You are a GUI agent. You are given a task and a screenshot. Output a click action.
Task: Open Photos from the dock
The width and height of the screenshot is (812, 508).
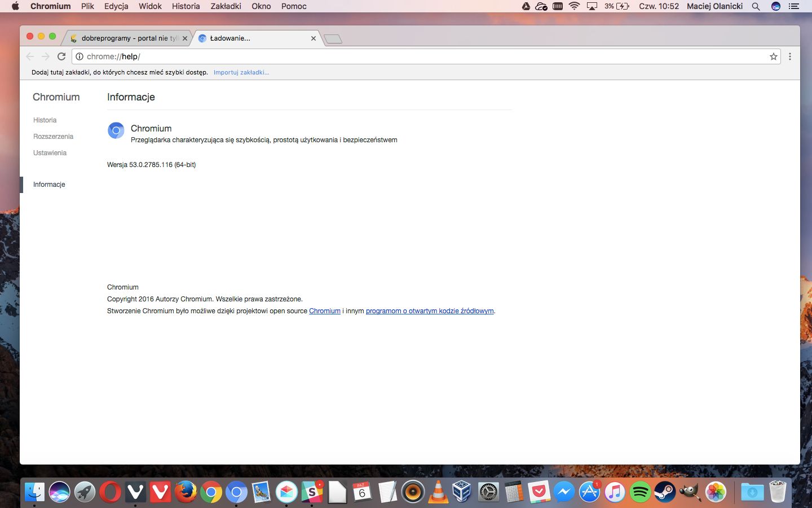[x=716, y=492]
